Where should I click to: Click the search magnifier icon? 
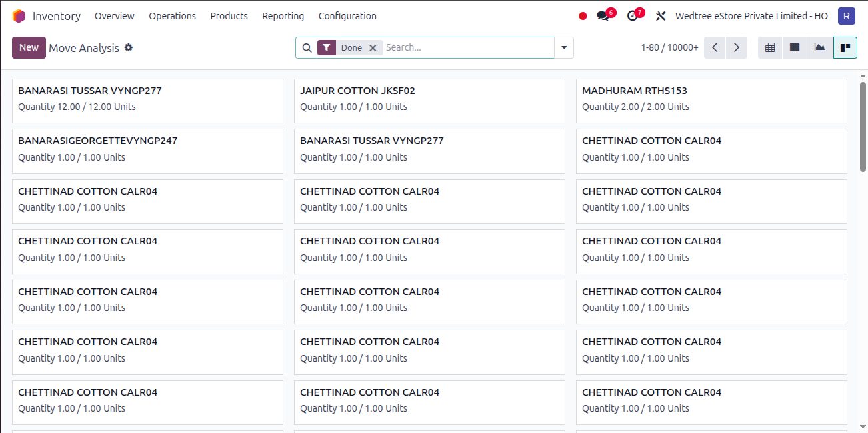click(307, 48)
